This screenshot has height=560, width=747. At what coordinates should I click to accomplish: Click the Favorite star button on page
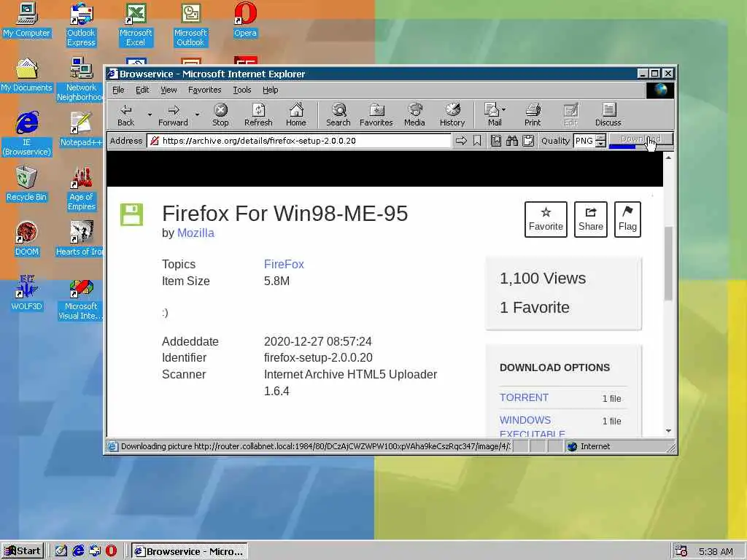tap(546, 219)
